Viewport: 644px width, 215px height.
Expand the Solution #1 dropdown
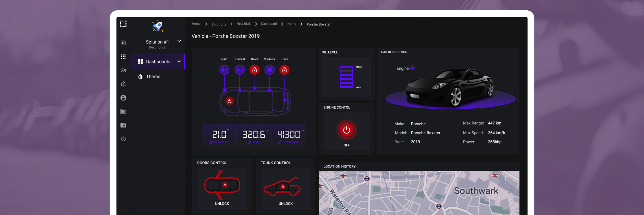pyautogui.click(x=179, y=41)
